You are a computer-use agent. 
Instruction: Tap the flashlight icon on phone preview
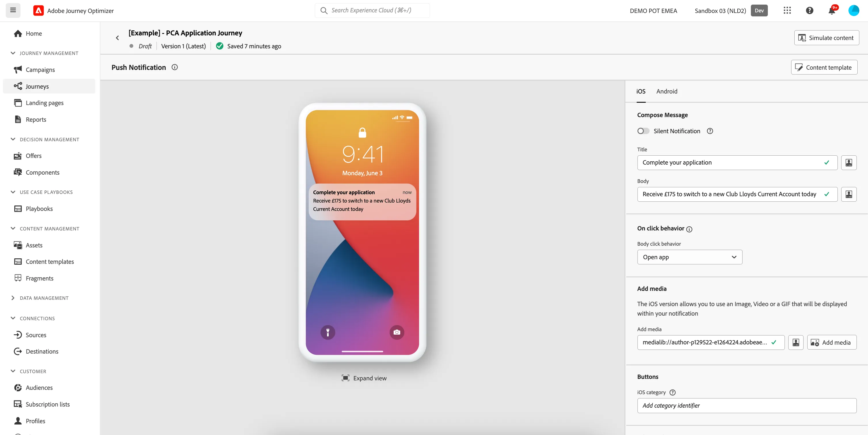pyautogui.click(x=328, y=333)
